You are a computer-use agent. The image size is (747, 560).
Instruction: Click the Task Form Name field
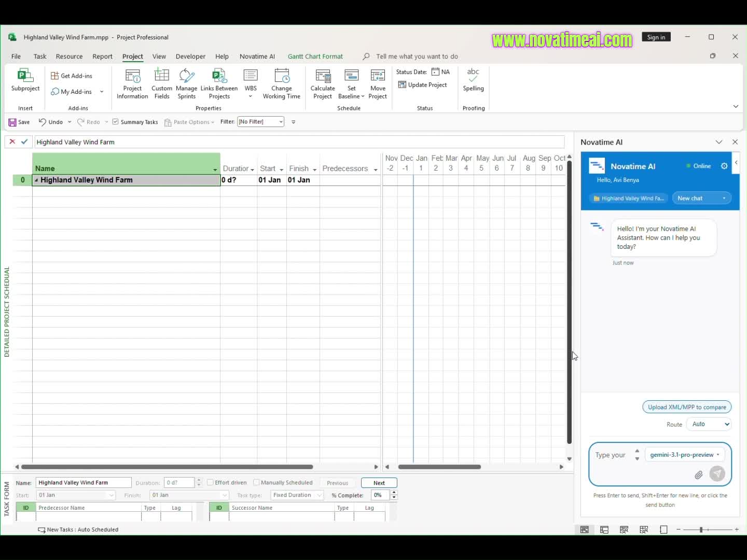(84, 483)
